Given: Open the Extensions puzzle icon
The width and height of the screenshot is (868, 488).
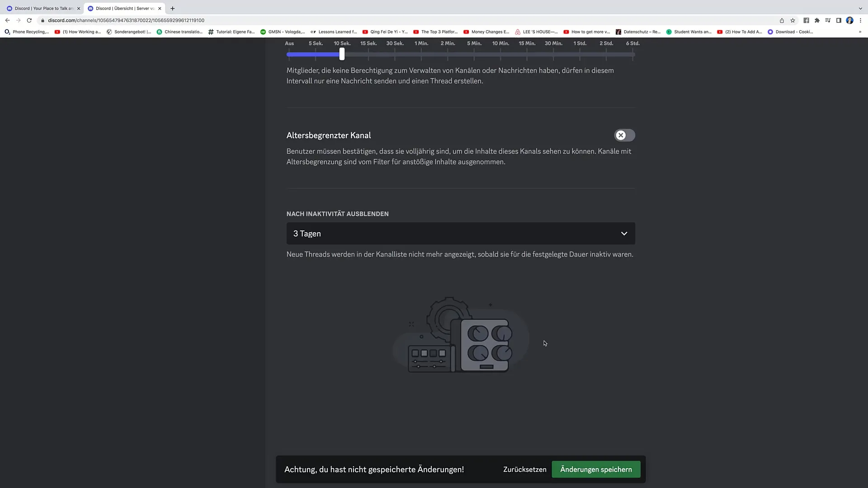Looking at the screenshot, I should 817,20.
